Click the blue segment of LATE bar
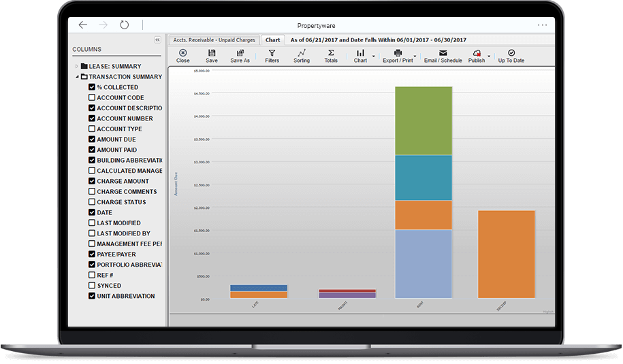623x364 pixels. coord(259,288)
